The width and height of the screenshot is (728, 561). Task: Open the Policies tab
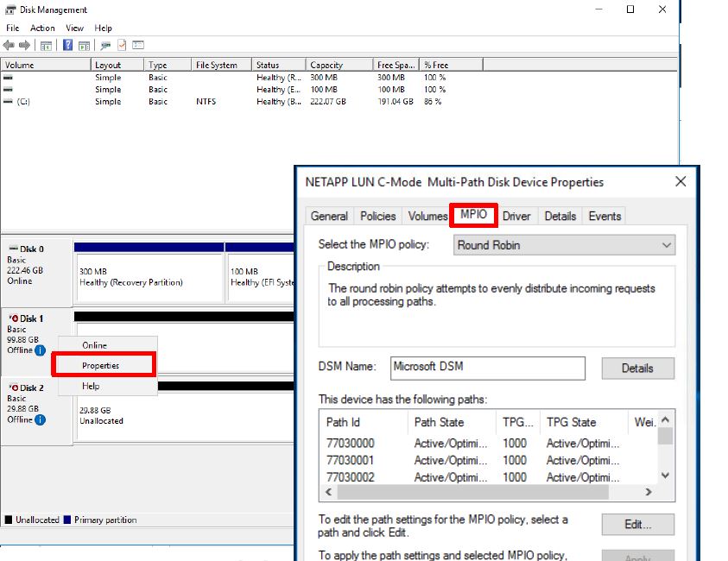coord(378,216)
